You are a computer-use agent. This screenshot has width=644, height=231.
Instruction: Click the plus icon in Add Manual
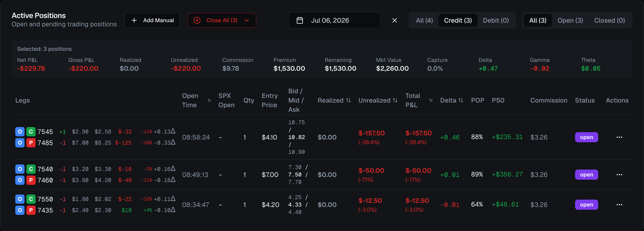pos(134,20)
